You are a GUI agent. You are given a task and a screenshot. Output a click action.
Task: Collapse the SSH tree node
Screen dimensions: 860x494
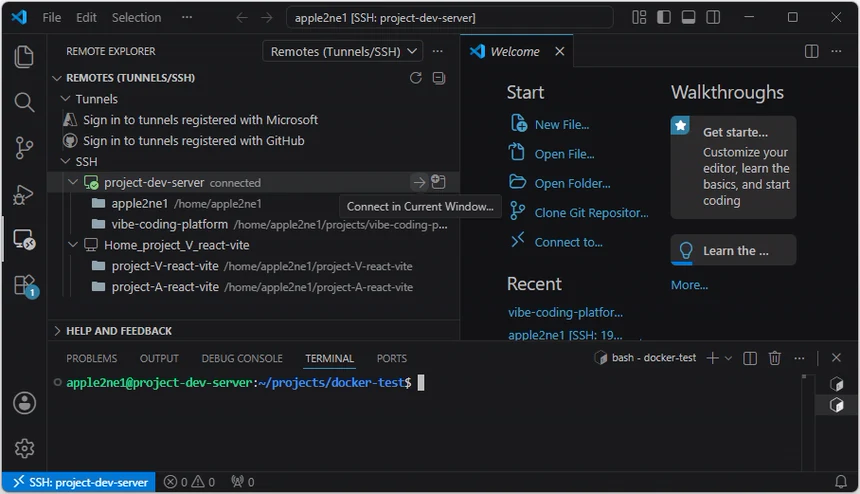tap(66, 161)
